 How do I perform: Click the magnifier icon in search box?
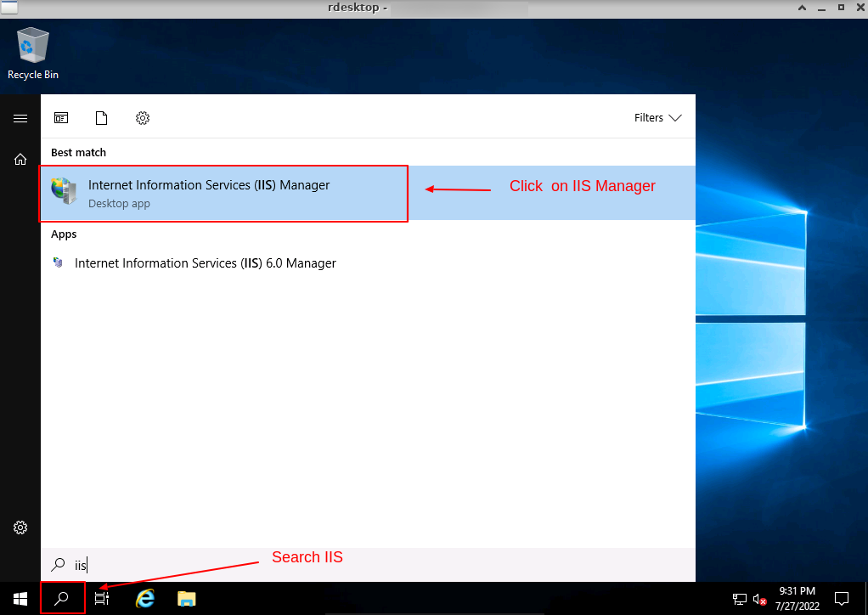coord(58,565)
